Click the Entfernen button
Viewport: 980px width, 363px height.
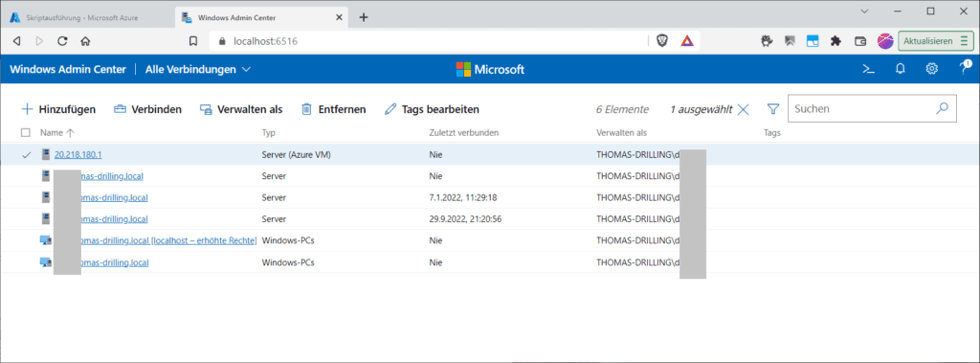(x=334, y=109)
